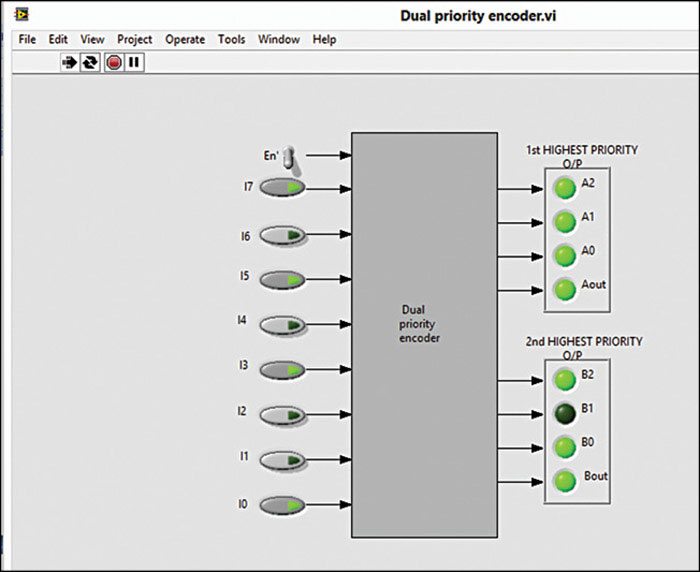Screen dimensions: 700x572
Task: Toggle the I2 input switch
Action: tap(283, 414)
